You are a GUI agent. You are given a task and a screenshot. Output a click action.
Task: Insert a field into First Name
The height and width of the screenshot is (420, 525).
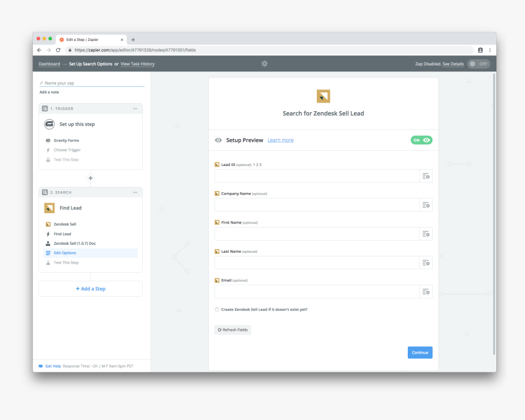tap(426, 234)
